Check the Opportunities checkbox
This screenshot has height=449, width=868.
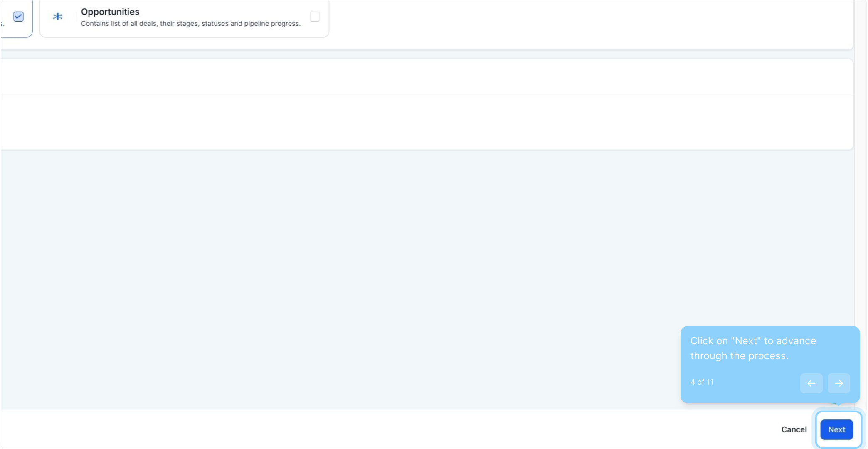coord(315,17)
